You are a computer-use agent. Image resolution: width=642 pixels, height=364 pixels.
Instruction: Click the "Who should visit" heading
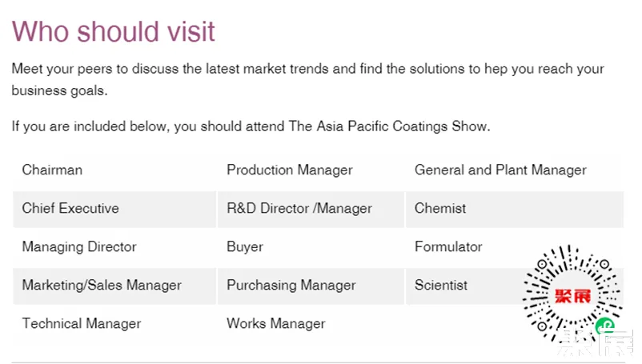[x=114, y=31]
